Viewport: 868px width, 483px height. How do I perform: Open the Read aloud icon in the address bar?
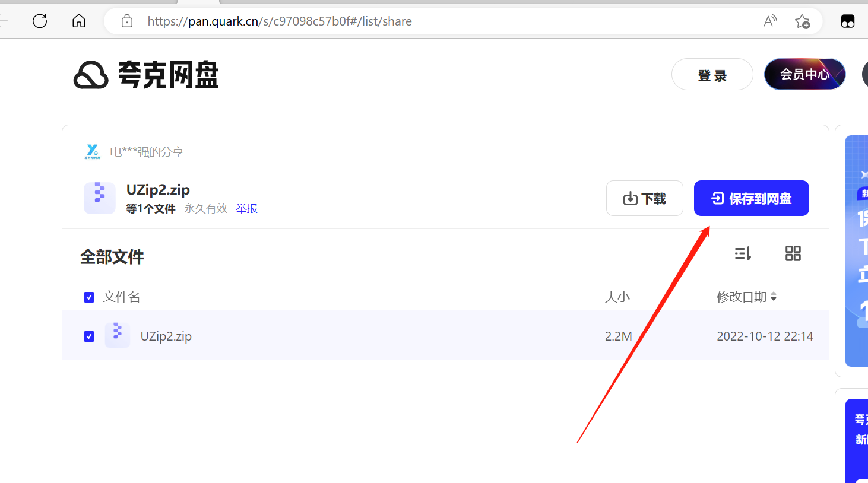(770, 21)
